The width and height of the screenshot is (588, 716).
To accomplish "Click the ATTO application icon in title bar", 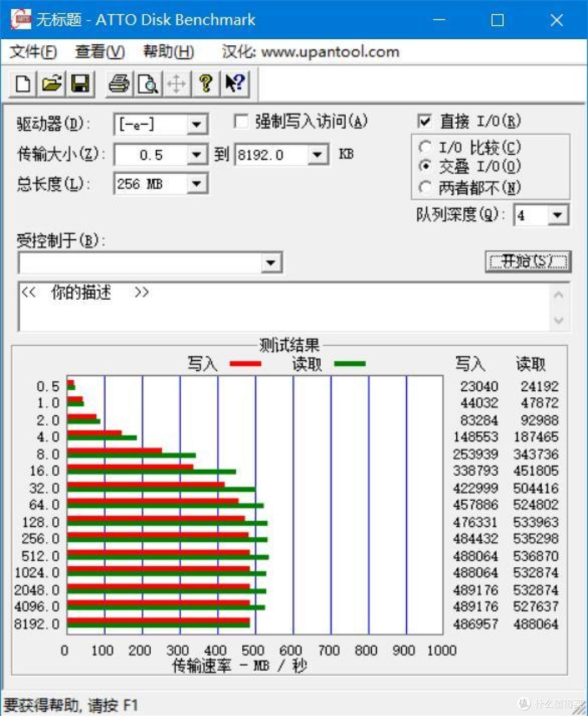I will tap(21, 20).
